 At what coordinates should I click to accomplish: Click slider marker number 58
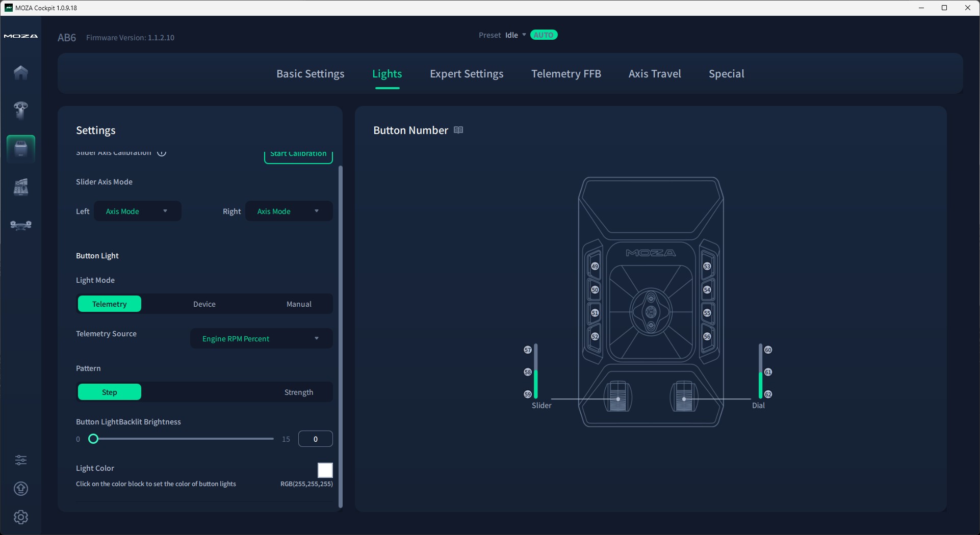click(x=528, y=372)
